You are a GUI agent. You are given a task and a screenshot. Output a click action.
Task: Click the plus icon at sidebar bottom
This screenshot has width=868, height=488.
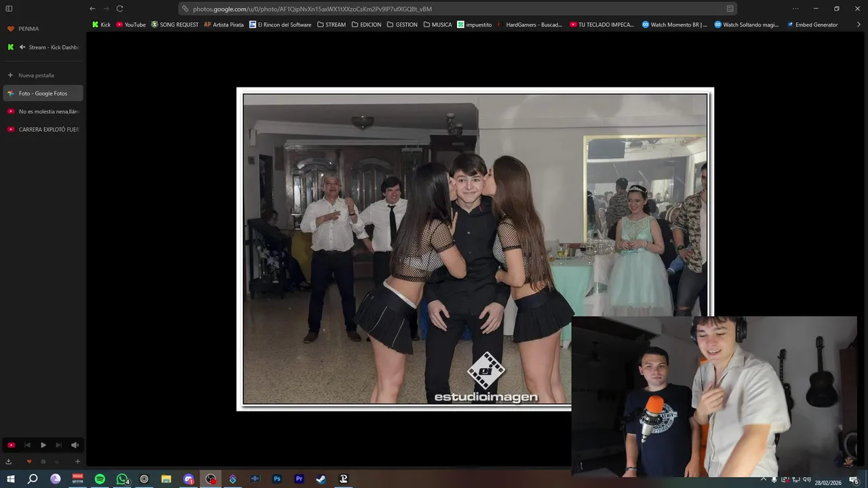[77, 462]
